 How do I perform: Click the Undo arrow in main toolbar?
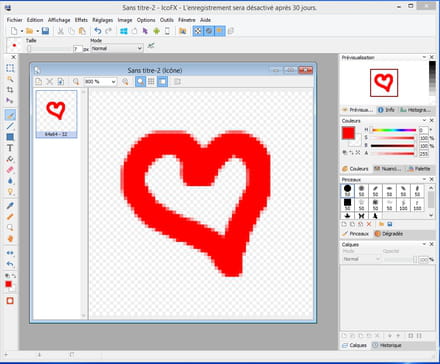[x=98, y=31]
